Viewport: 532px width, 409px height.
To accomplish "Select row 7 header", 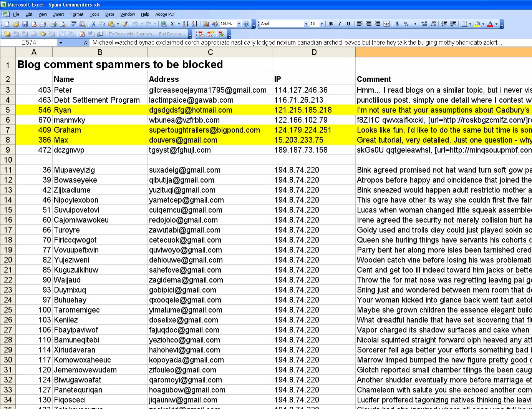I will [x=8, y=130].
